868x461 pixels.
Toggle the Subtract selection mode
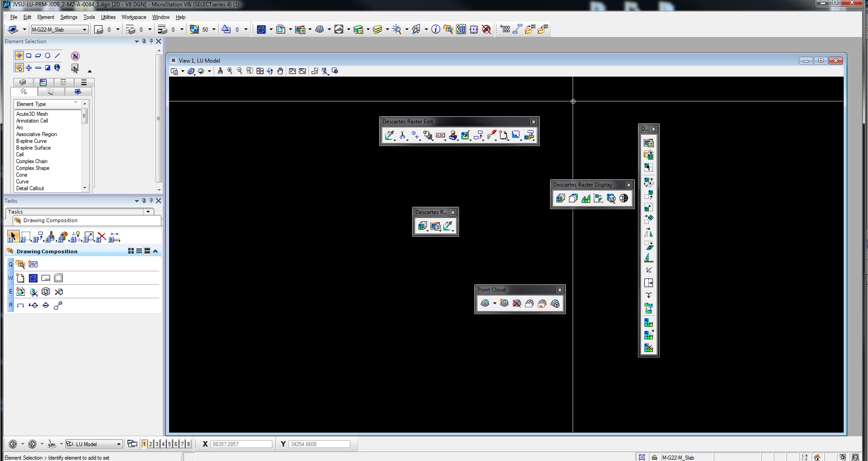pyautogui.click(x=38, y=68)
